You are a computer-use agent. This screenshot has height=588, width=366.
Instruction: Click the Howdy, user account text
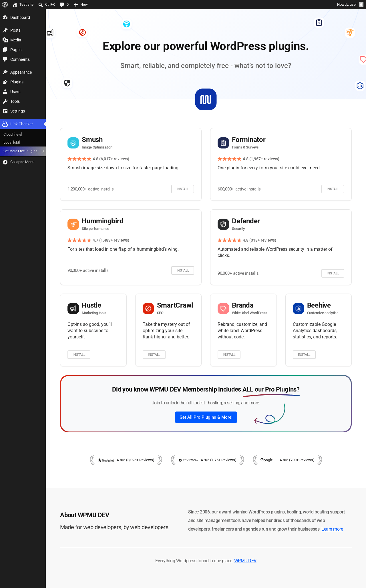[x=347, y=5]
